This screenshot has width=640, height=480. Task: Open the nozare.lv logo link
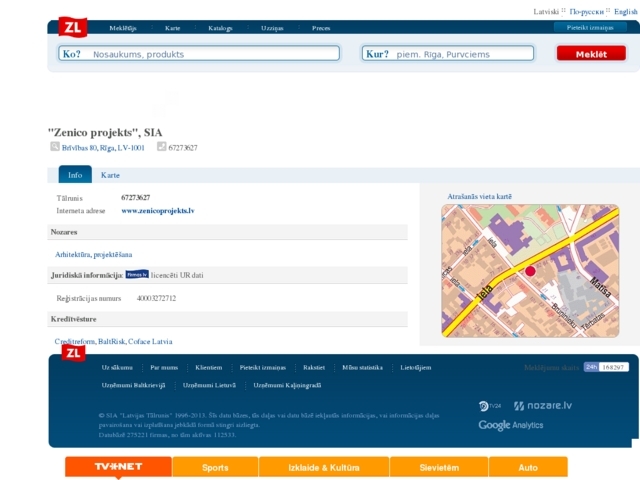coord(542,405)
